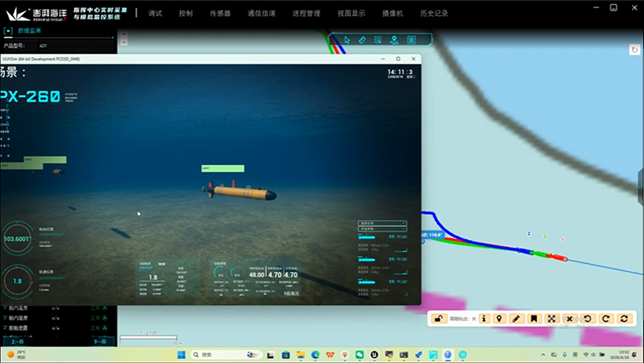644x363 pixels.
Task: Click the 48.00 voltage readout
Action: tap(257, 274)
